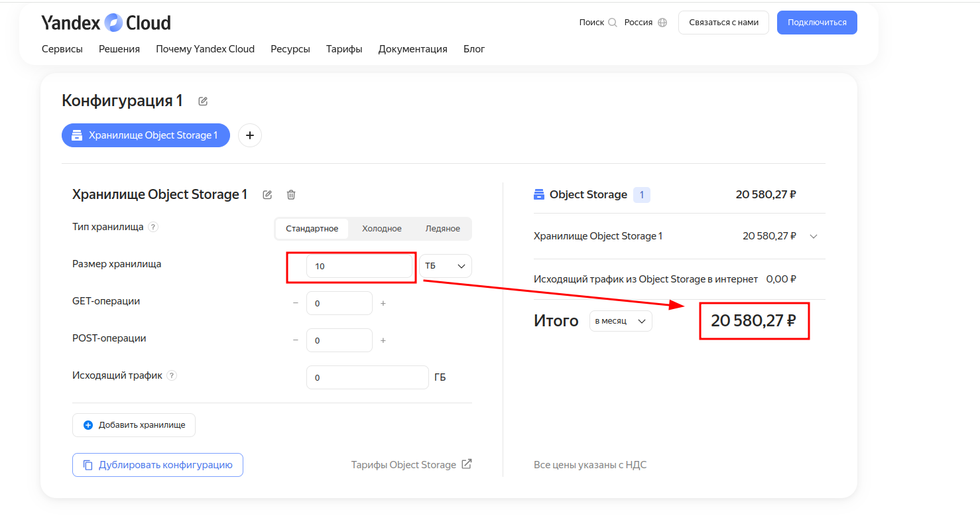Delete the storage using trash icon
Image resolution: width=980 pixels, height=516 pixels.
click(x=291, y=194)
